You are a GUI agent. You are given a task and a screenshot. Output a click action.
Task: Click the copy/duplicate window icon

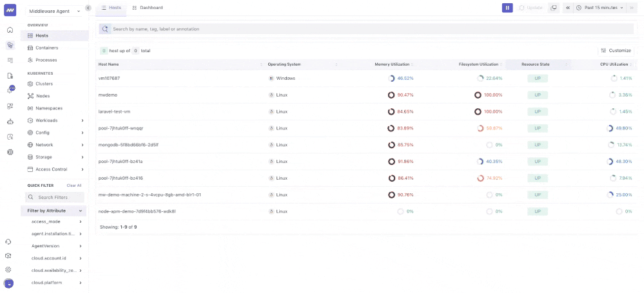553,8
